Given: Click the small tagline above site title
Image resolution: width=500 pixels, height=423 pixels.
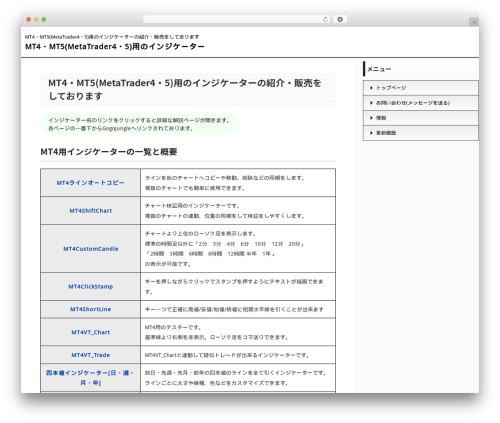Looking at the screenshot, I should [x=112, y=37].
